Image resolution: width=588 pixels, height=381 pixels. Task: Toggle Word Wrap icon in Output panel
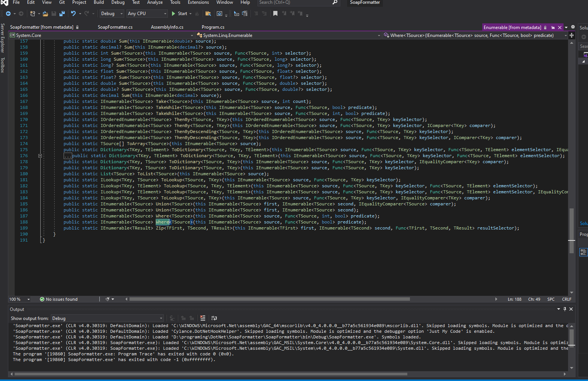214,318
